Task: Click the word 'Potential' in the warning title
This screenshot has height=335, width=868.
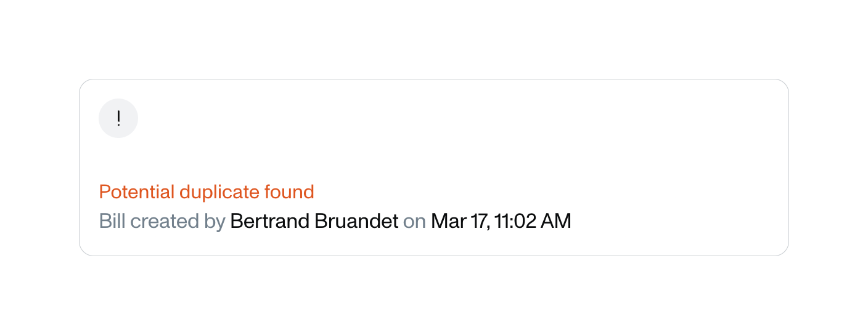Action: point(137,192)
